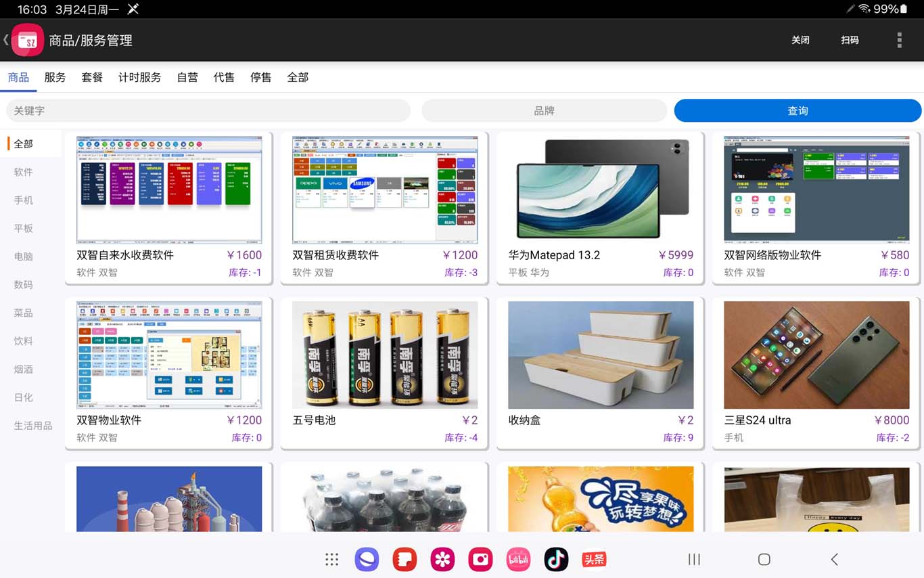The width and height of the screenshot is (924, 578).
Task: Open the factory illustration product card
Action: coord(169,499)
